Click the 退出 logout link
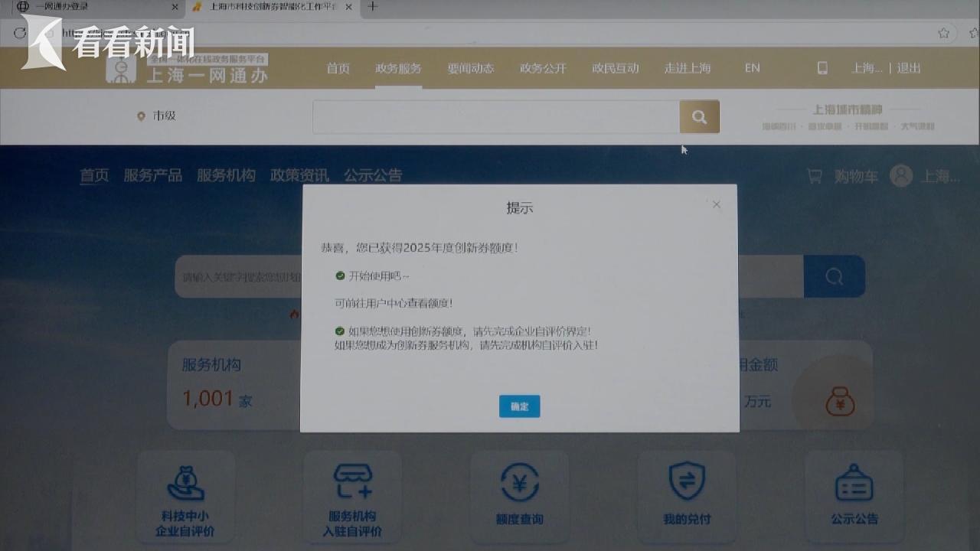This screenshot has width=980, height=551. tap(909, 68)
